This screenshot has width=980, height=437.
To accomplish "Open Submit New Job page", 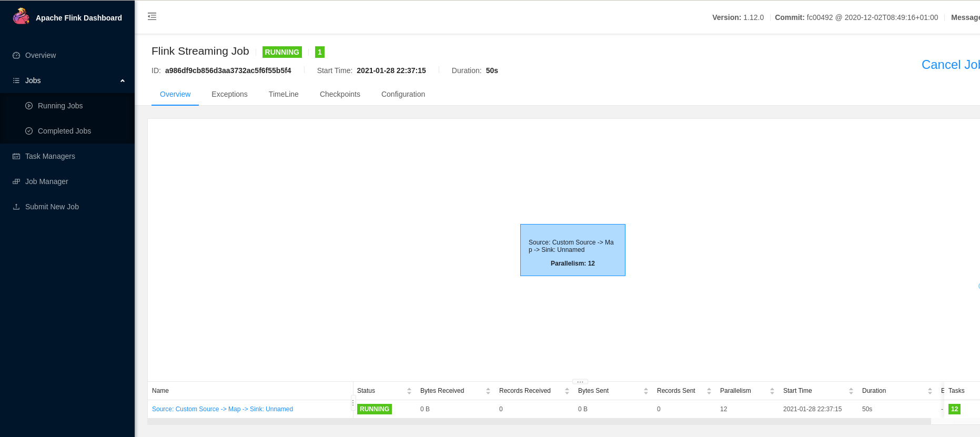I will point(67,207).
